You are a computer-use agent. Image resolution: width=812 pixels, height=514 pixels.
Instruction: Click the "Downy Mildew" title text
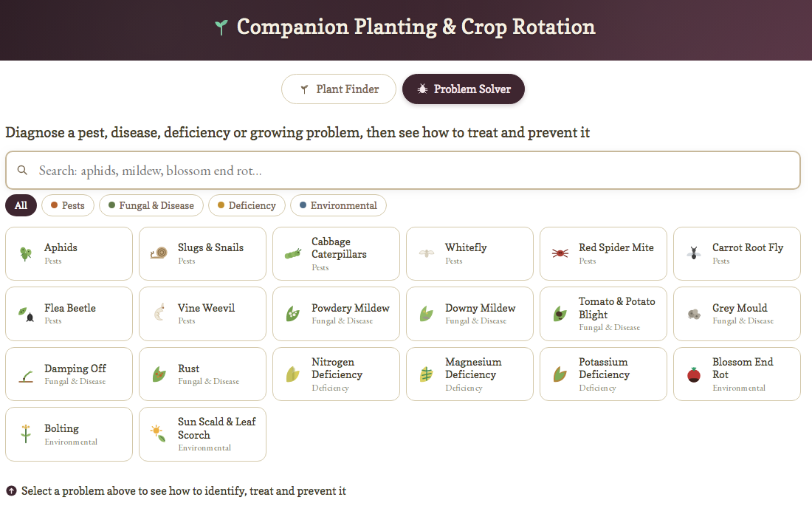point(481,308)
